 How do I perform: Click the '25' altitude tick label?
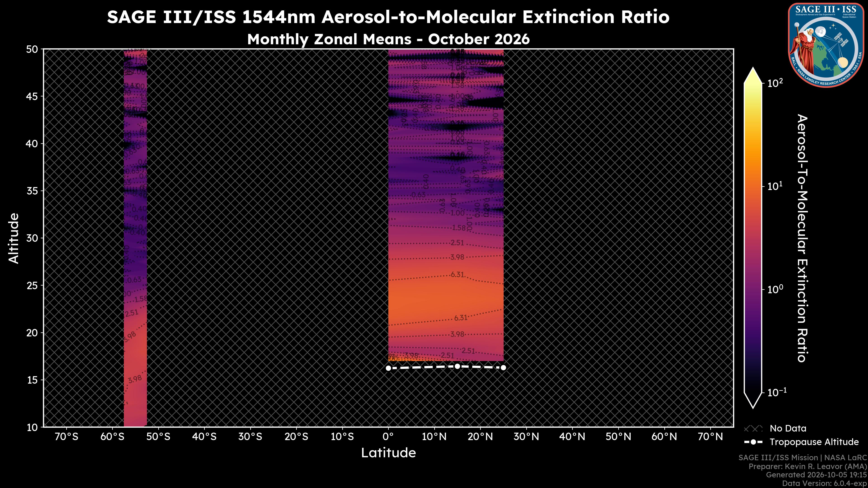pyautogui.click(x=32, y=286)
